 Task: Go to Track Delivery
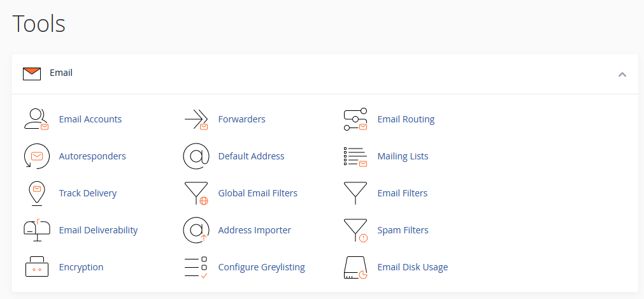coord(88,193)
